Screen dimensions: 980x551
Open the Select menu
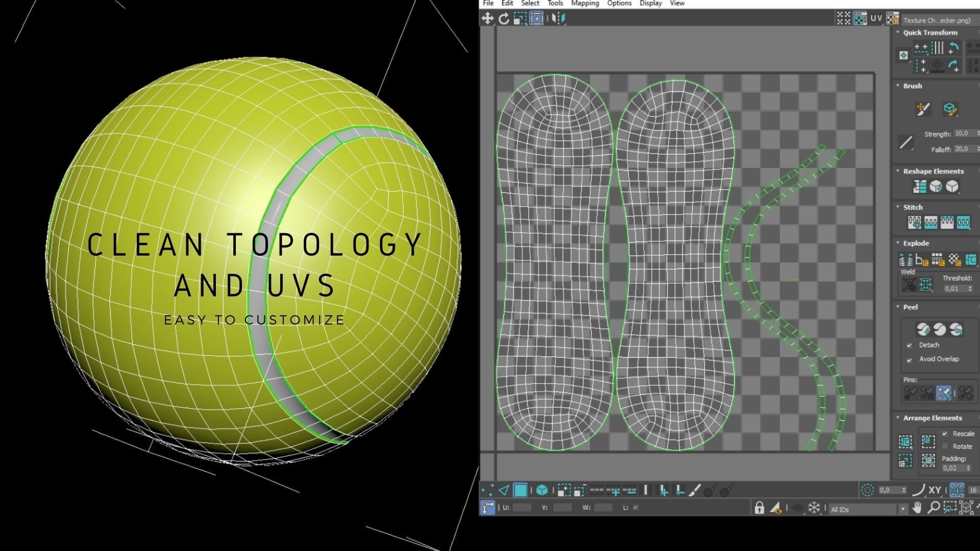pos(530,3)
